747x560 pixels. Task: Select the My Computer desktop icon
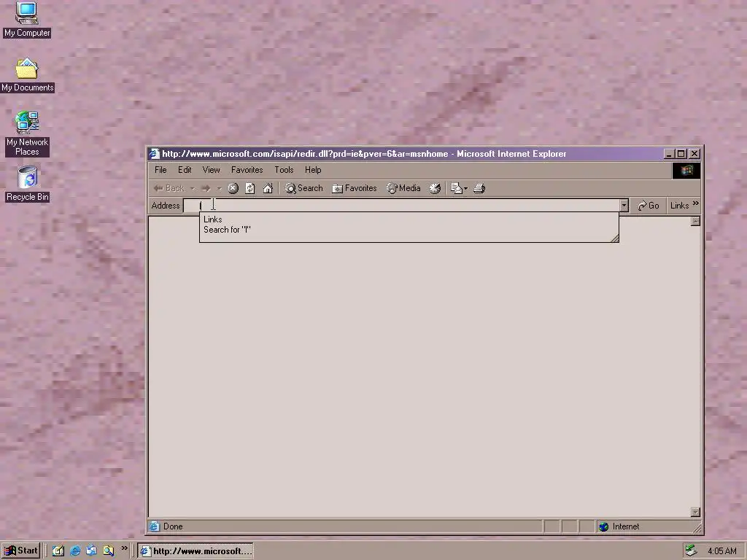[27, 20]
